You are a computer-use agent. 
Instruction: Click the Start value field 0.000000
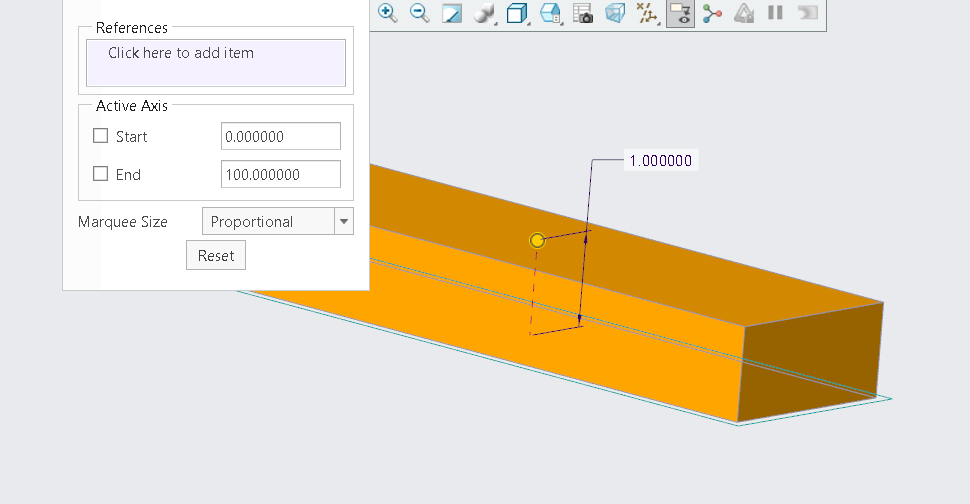[281, 136]
